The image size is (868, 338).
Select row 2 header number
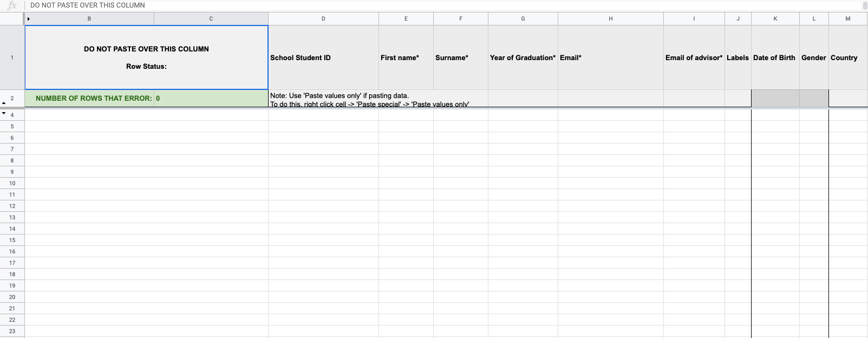(12, 98)
